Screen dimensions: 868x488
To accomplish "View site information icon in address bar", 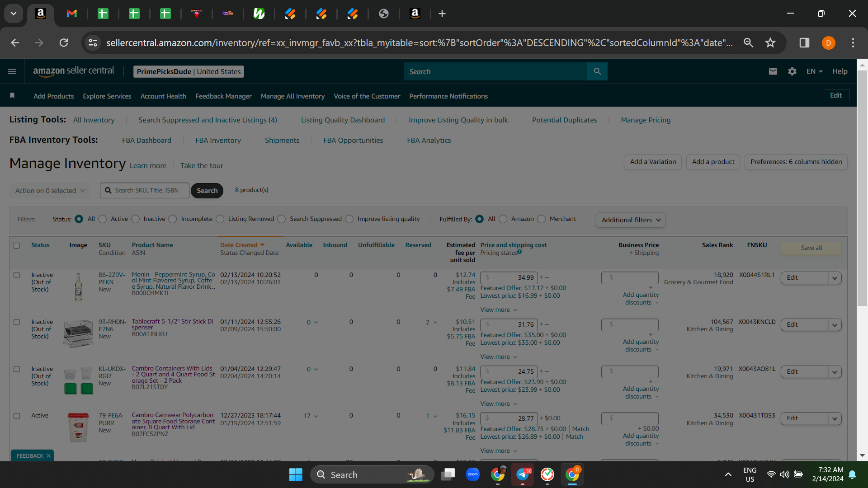I will 93,42.
